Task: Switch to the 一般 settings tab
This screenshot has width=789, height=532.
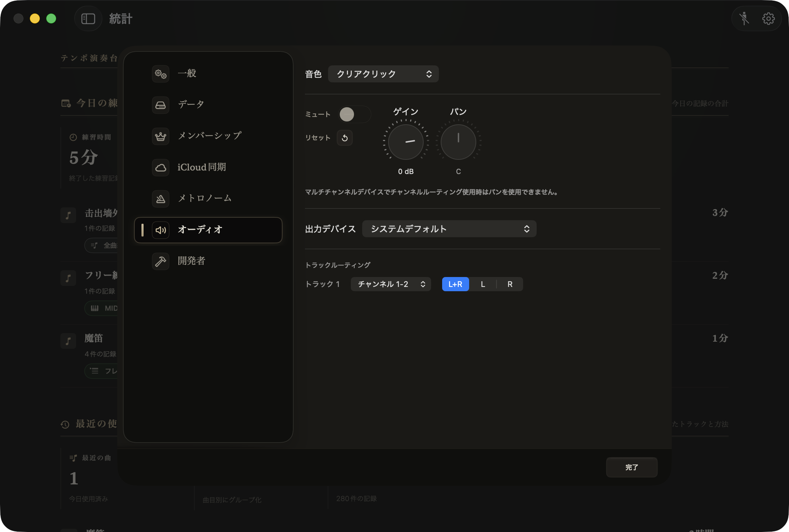Action: (208, 74)
